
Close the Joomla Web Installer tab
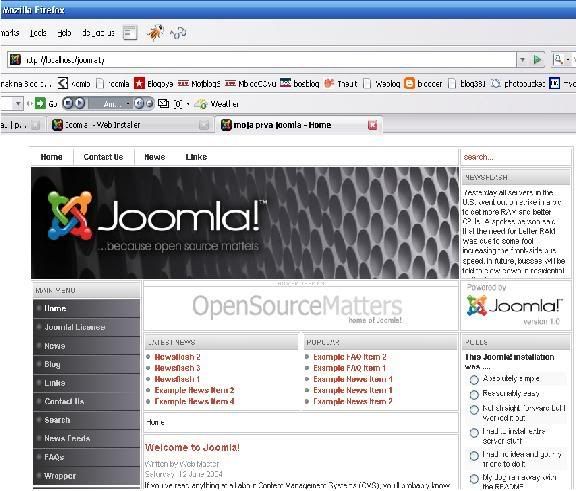[x=204, y=125]
